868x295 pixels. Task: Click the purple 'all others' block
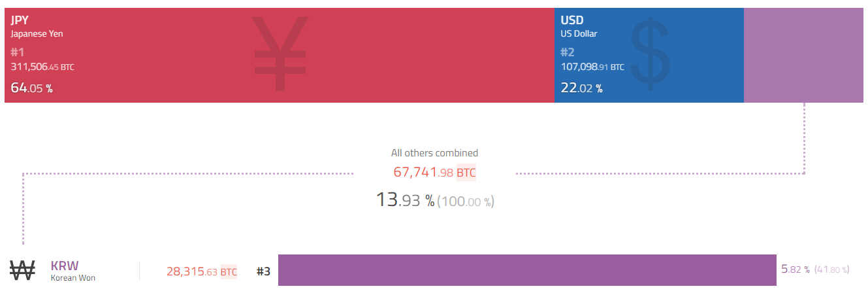click(x=804, y=55)
